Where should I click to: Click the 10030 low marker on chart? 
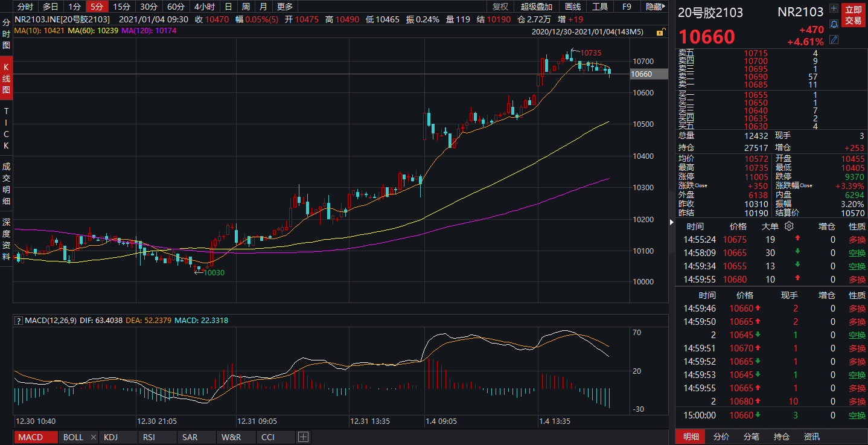pos(214,273)
